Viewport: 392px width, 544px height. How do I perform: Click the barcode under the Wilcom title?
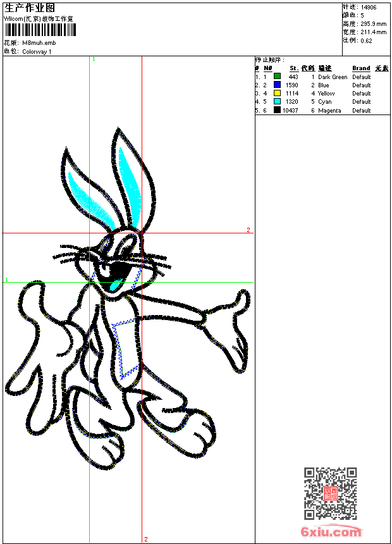(x=40, y=30)
